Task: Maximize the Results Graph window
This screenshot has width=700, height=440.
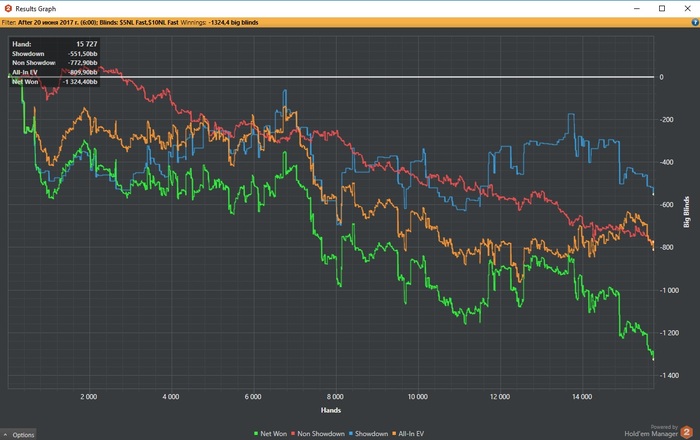Action: click(662, 8)
